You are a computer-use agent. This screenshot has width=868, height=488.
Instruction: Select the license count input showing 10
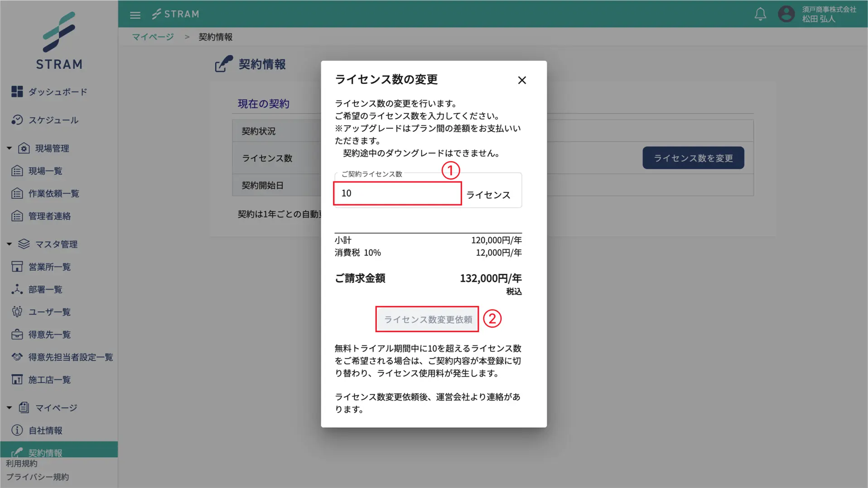click(397, 193)
